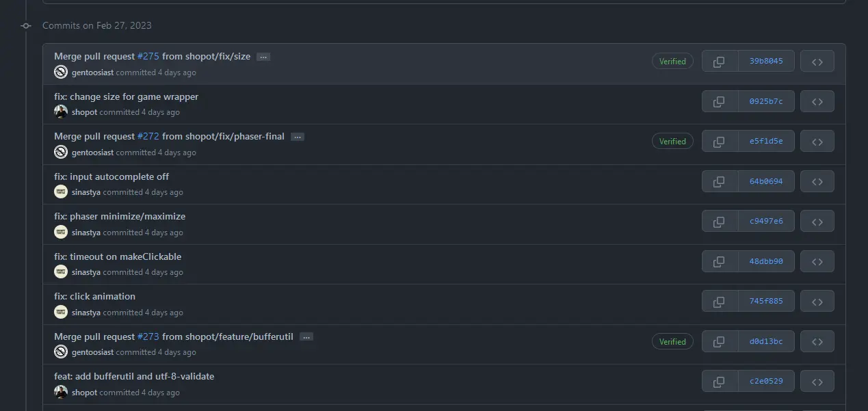Screen dimensions: 868x411
Task: View commit c9497e6
Action: click(x=765, y=221)
